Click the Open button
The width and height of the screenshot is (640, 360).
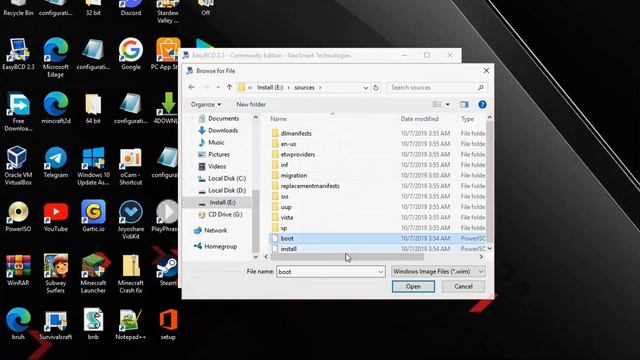(x=413, y=287)
